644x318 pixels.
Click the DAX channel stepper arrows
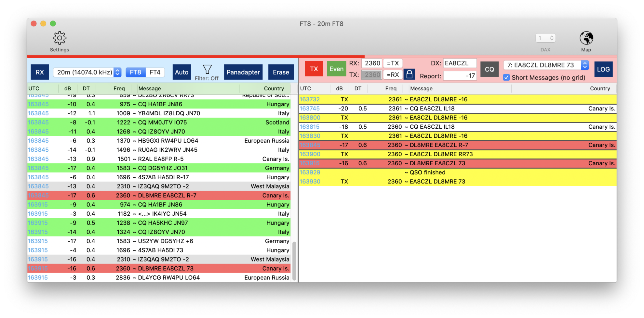[552, 38]
